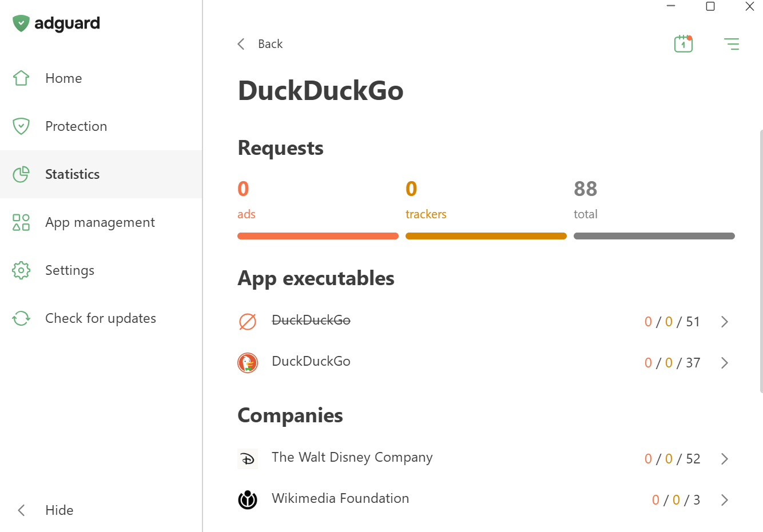
Task: Click the orange ads requests bar
Action: [317, 236]
